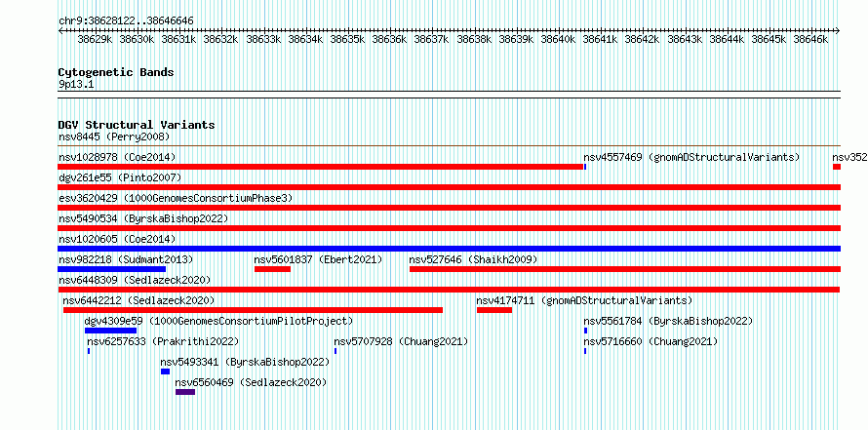Image resolution: width=868 pixels, height=430 pixels.
Task: Click the 38640k ruler position
Action: [558, 39]
